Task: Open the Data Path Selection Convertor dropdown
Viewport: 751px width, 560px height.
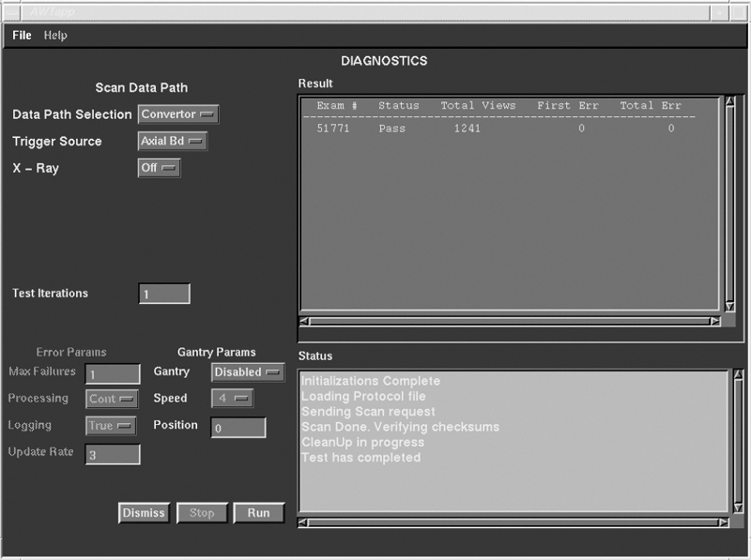Action: coord(178,114)
